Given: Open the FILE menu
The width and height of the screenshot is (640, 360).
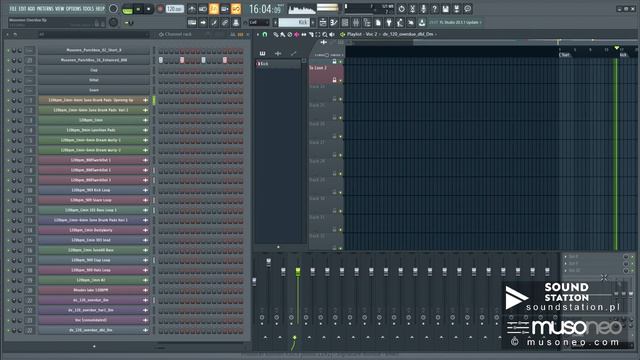Looking at the screenshot, I should pyautogui.click(x=13, y=9).
